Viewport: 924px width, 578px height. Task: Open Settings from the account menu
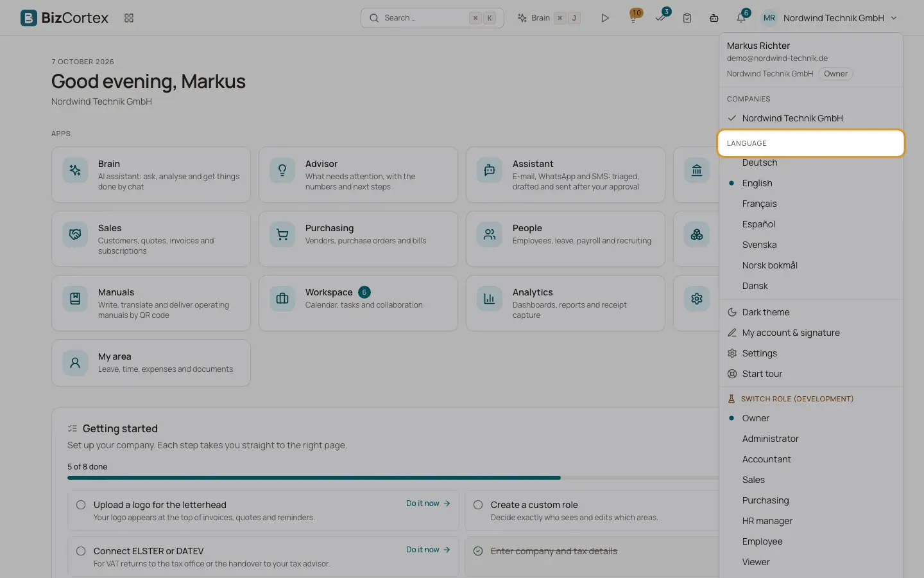(x=811, y=353)
